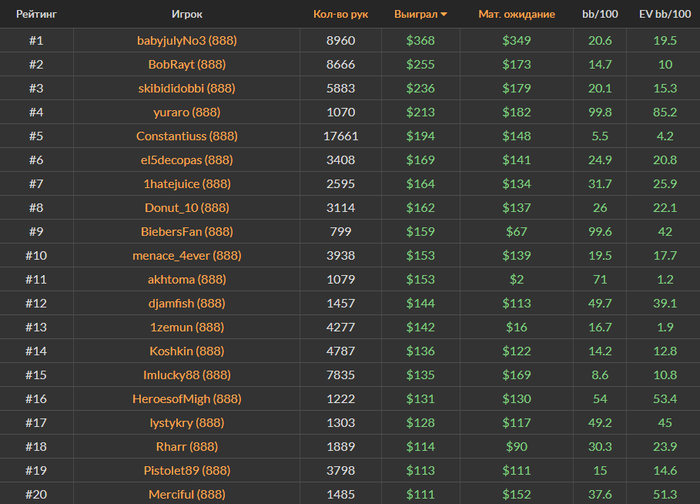Sort by Выиграл column header

tap(416, 14)
